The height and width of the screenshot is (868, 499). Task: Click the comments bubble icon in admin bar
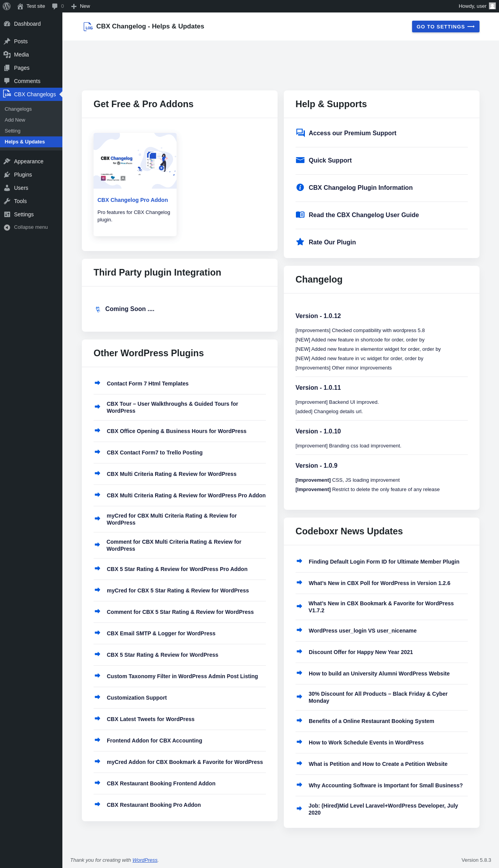(x=55, y=6)
